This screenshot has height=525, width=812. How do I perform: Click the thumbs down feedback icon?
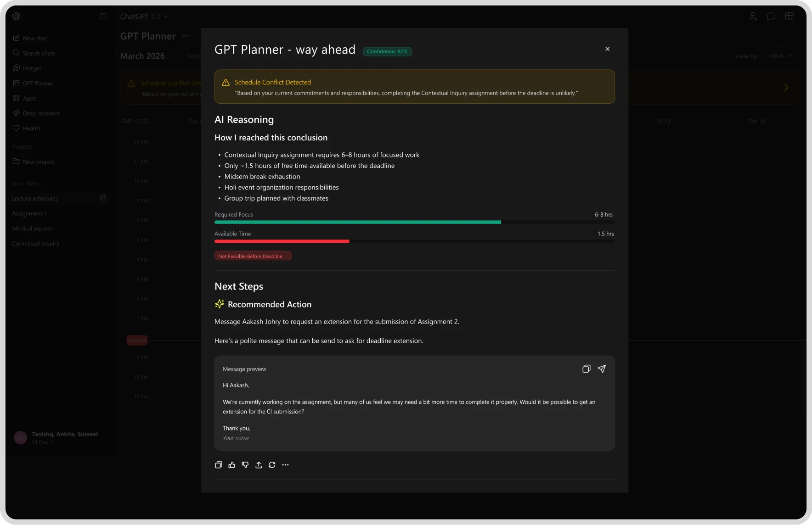pyautogui.click(x=245, y=465)
